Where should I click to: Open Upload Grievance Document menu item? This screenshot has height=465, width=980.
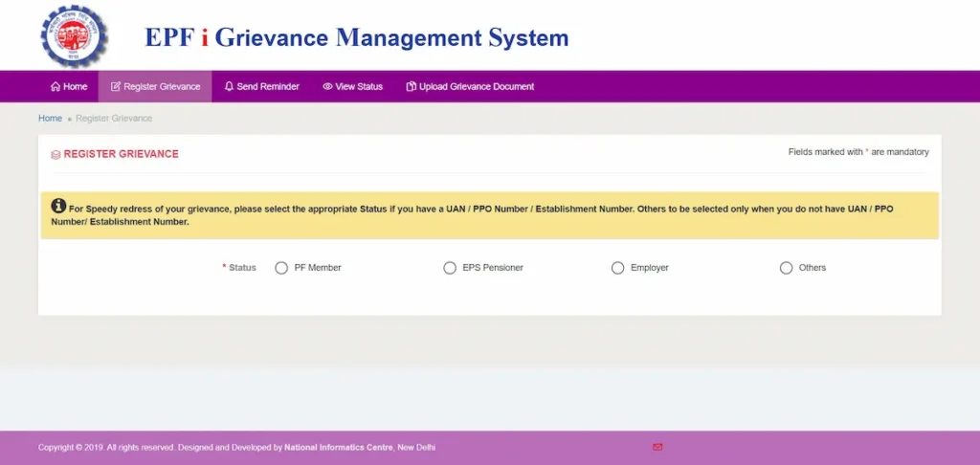470,86
